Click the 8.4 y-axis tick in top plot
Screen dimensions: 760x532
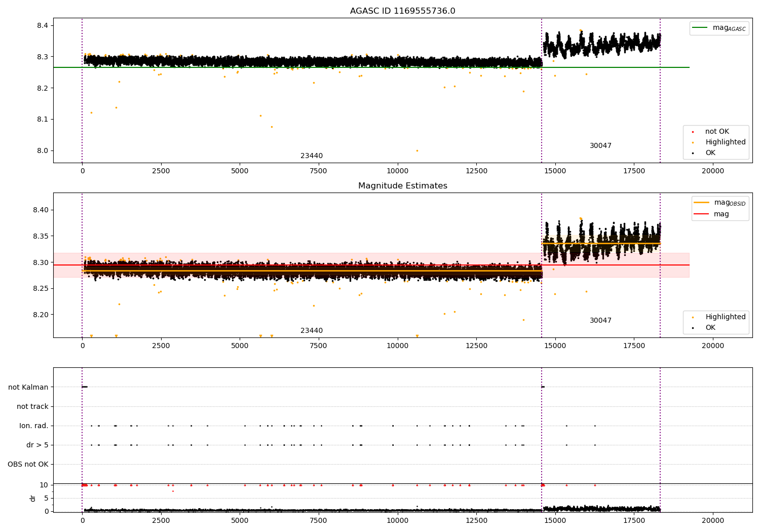(42, 25)
